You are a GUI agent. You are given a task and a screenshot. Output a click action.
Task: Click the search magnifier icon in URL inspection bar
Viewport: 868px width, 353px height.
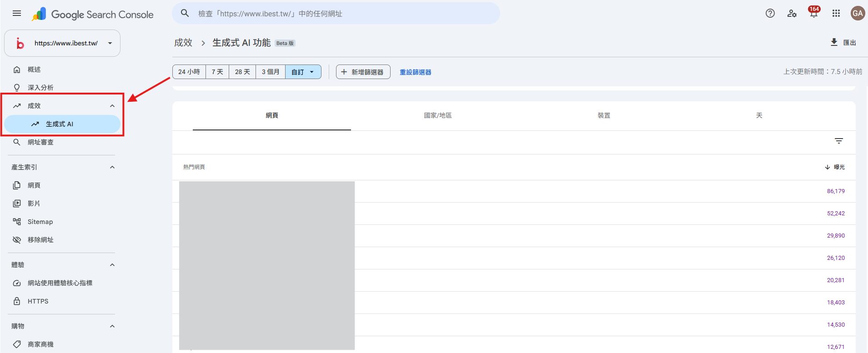pos(185,13)
